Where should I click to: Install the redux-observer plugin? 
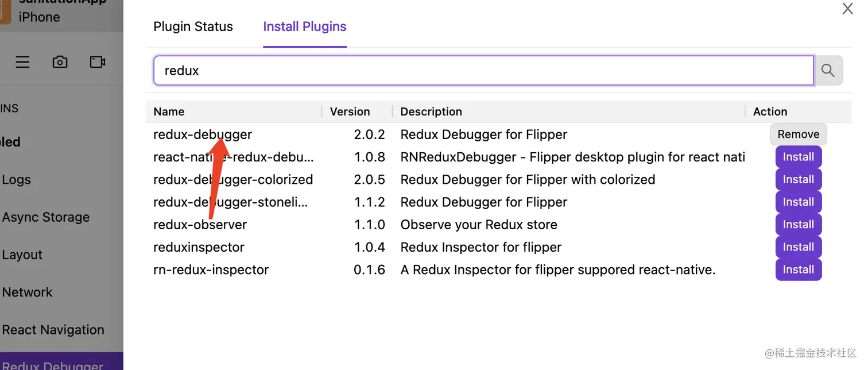pos(798,224)
